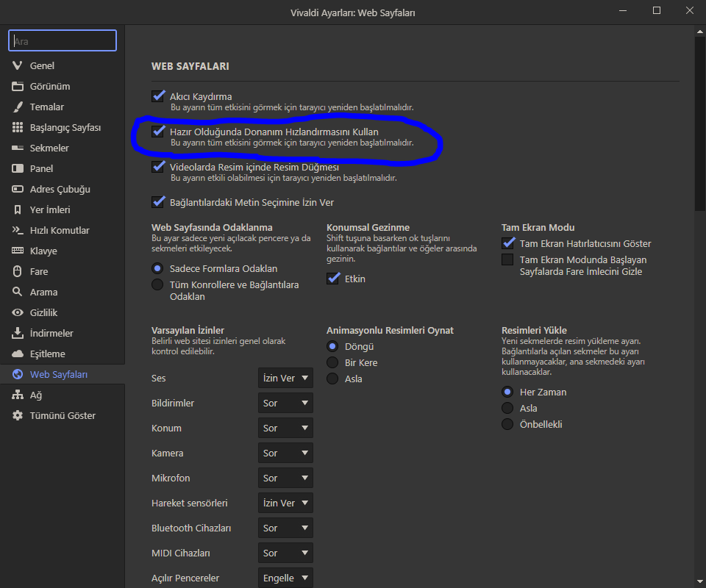
Task: Select Her Zaman under Resimleri Yükle
Action: click(x=507, y=392)
